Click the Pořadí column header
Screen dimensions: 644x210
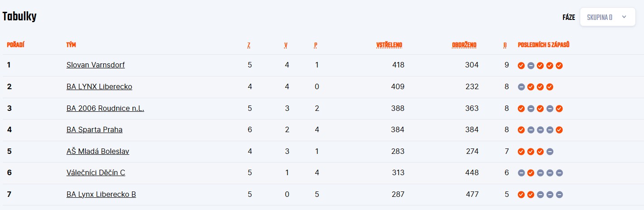pos(15,45)
